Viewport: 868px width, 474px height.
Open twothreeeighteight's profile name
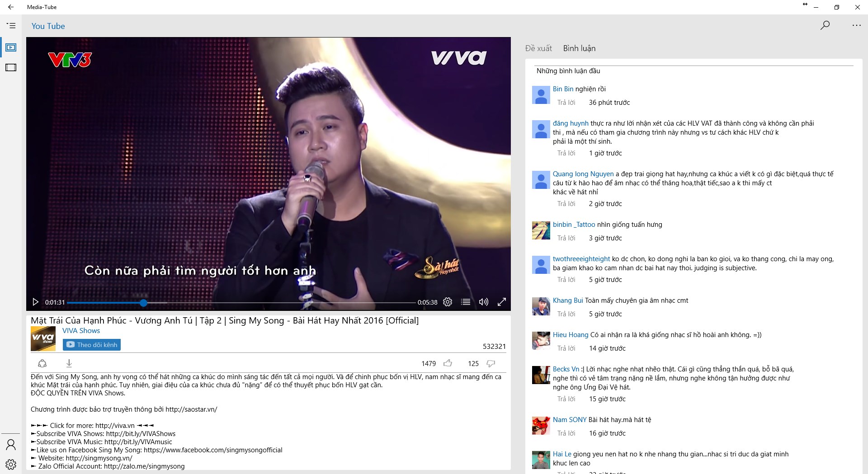(581, 259)
